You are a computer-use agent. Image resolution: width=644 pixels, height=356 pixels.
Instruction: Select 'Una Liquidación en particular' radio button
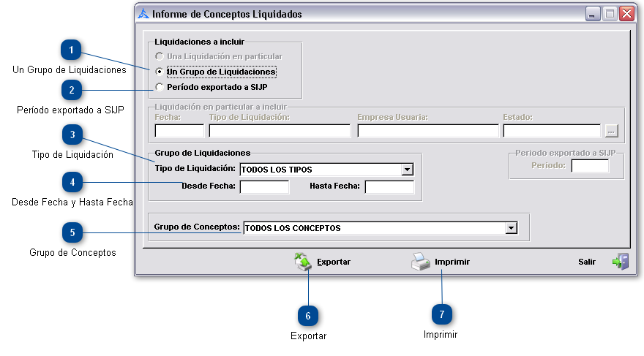pos(160,56)
